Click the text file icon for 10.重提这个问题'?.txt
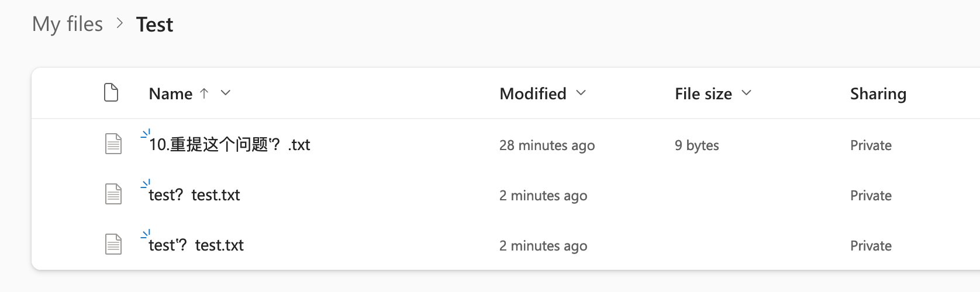The height and width of the screenshot is (292, 980). point(113,144)
